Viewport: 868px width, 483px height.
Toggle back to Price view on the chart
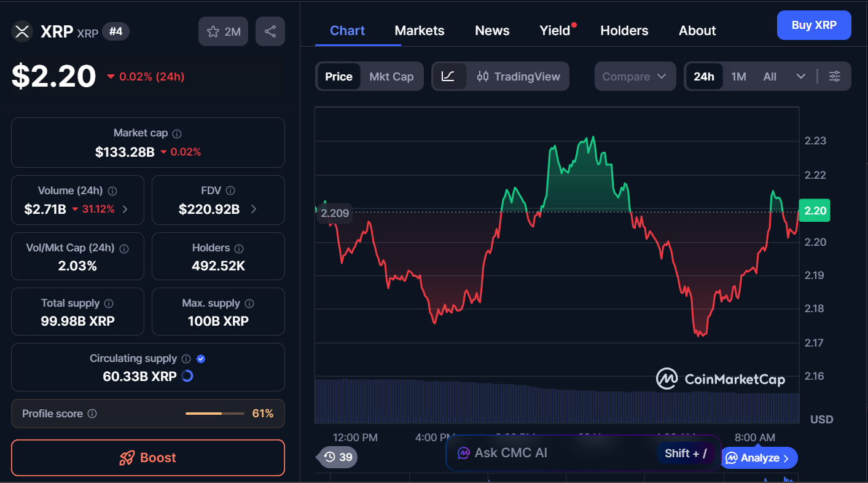340,76
